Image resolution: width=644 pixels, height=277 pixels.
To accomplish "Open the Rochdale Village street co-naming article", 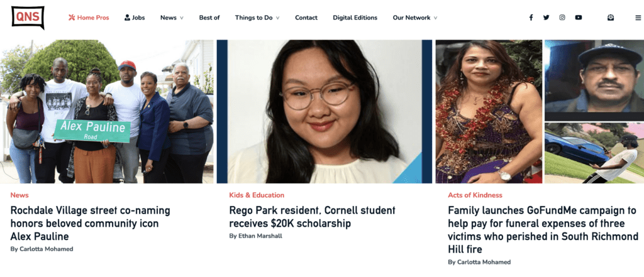I will pos(90,223).
